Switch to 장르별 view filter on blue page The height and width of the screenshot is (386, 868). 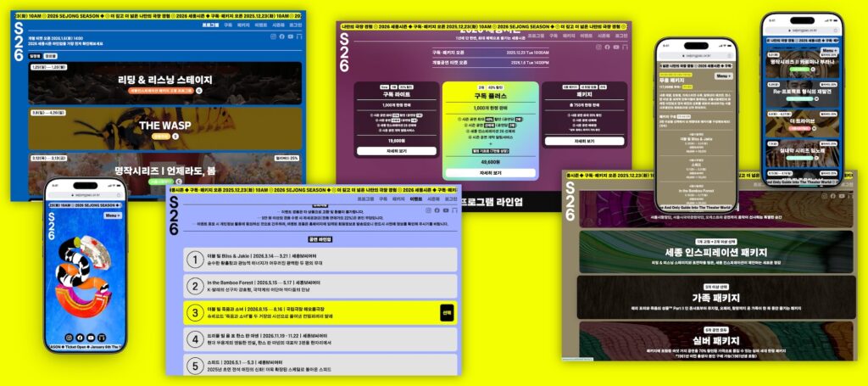pos(52,56)
